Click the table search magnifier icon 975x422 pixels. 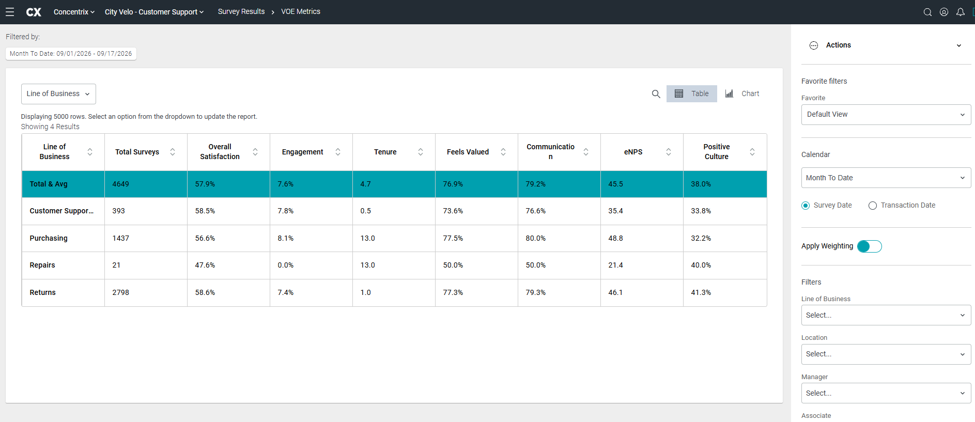coord(655,94)
